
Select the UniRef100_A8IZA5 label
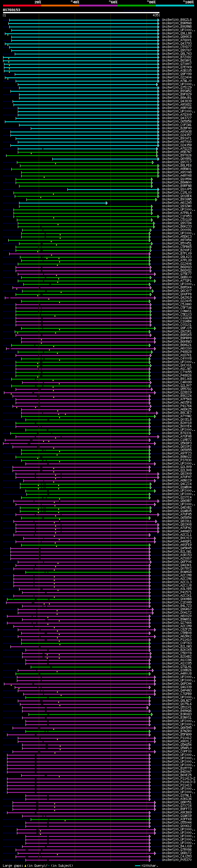pyautogui.click(x=177, y=203)
